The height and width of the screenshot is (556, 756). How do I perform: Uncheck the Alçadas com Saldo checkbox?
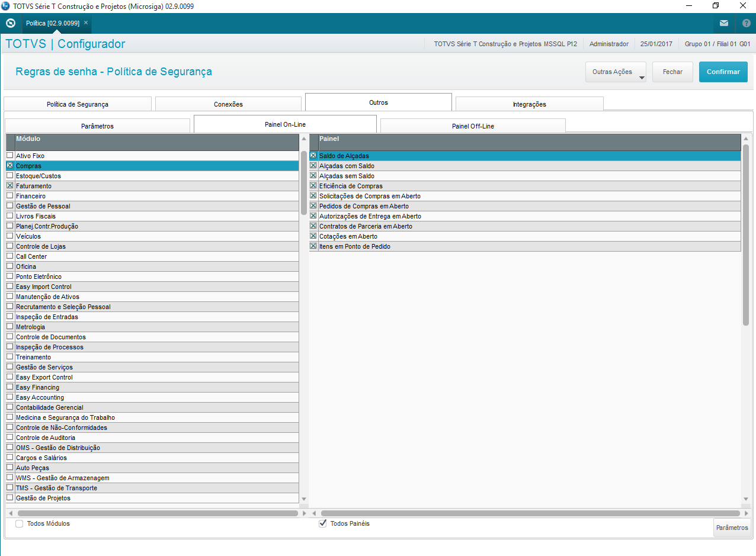(x=313, y=165)
